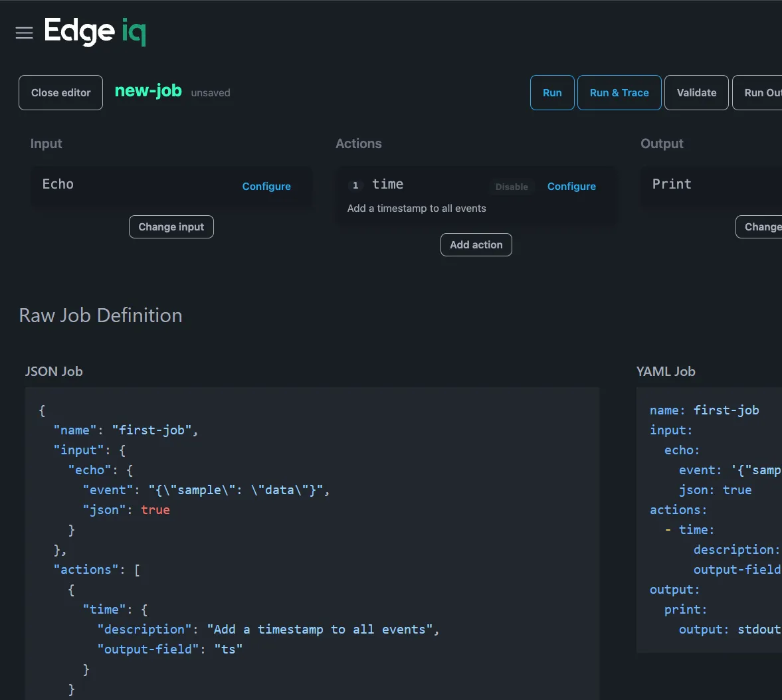Click 'name: first-job' in YAML editor

pyautogui.click(x=704, y=410)
